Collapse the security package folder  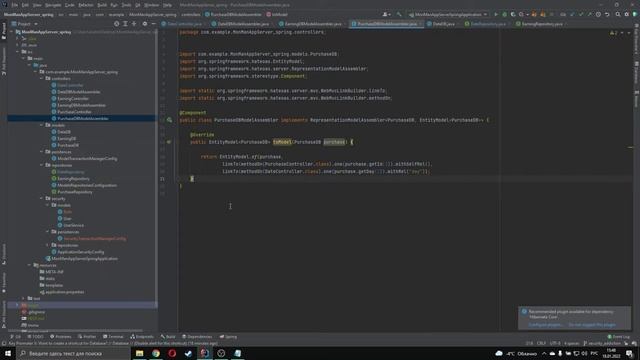[42, 198]
